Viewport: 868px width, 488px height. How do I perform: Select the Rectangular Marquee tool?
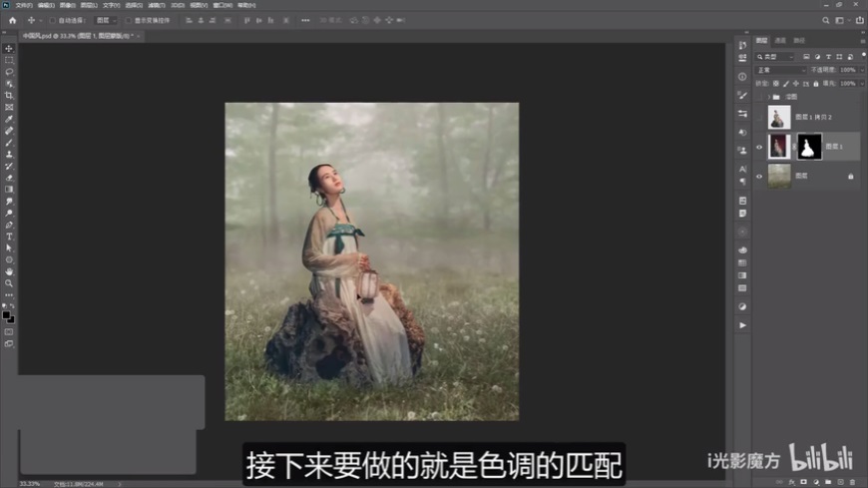pos(9,61)
